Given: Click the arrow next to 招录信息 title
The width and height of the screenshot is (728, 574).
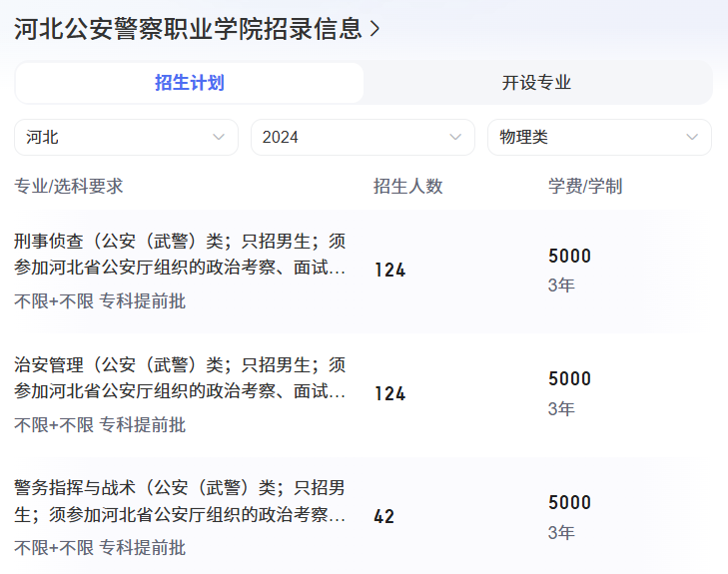Looking at the screenshot, I should [x=374, y=29].
